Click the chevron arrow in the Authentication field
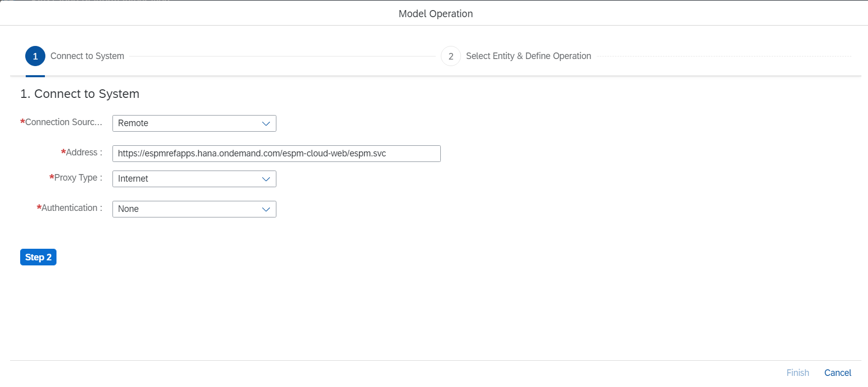868x387 pixels. coord(266,209)
